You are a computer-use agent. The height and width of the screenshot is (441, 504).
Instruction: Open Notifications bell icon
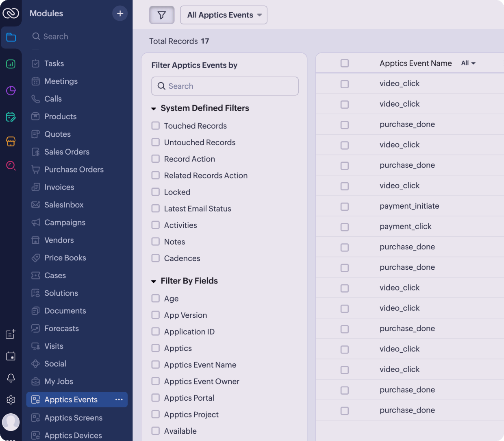tap(11, 378)
